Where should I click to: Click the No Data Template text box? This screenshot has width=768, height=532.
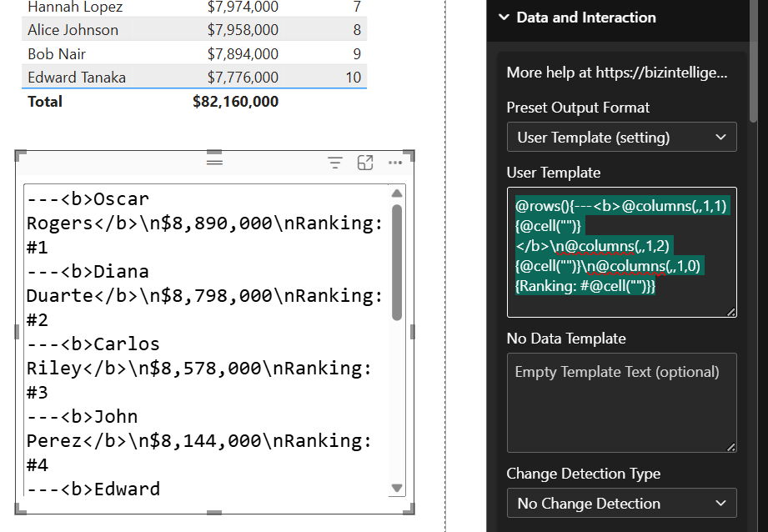621,403
